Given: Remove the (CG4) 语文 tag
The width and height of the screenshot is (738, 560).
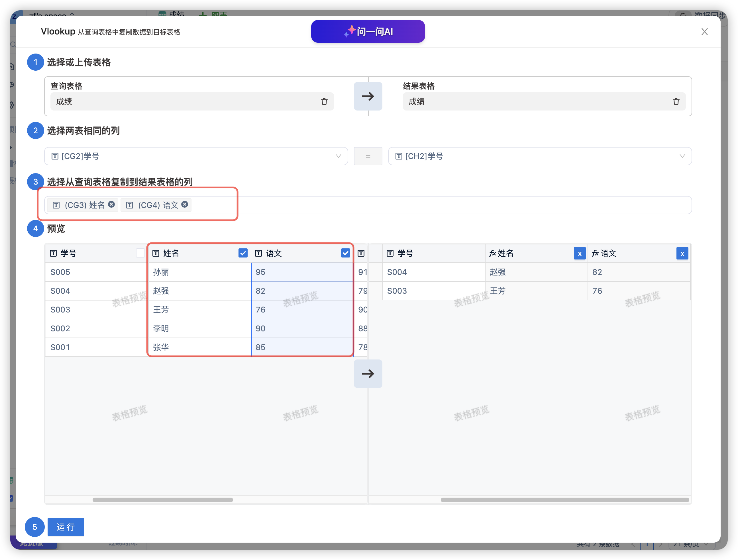Looking at the screenshot, I should (185, 204).
